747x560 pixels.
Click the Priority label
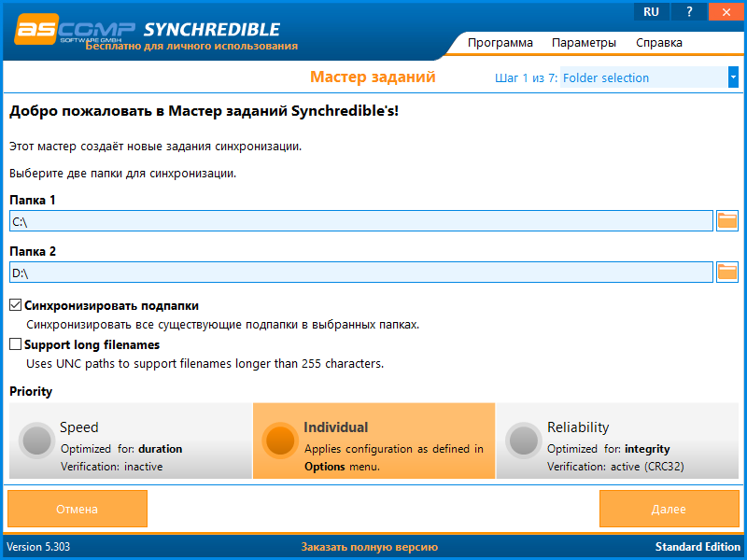point(31,392)
